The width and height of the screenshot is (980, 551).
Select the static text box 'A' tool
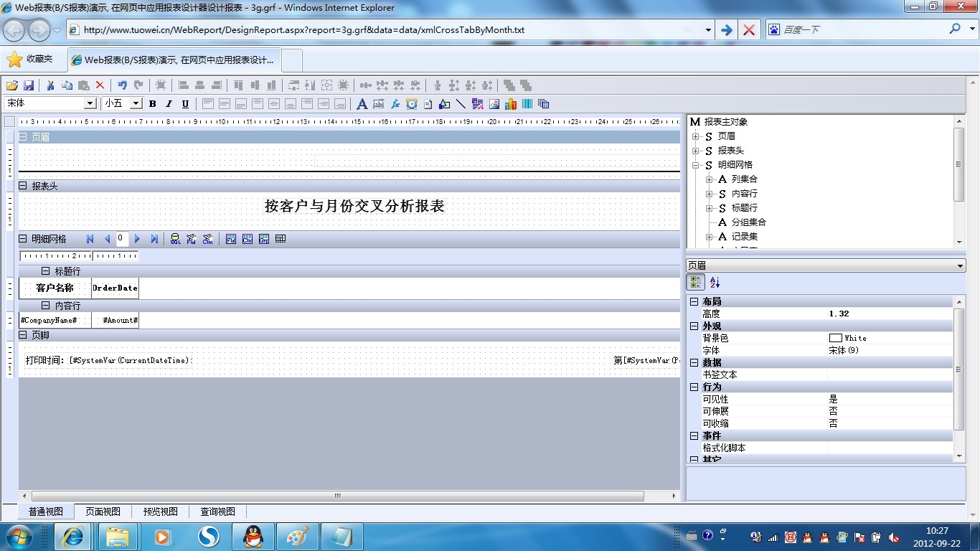(x=362, y=104)
